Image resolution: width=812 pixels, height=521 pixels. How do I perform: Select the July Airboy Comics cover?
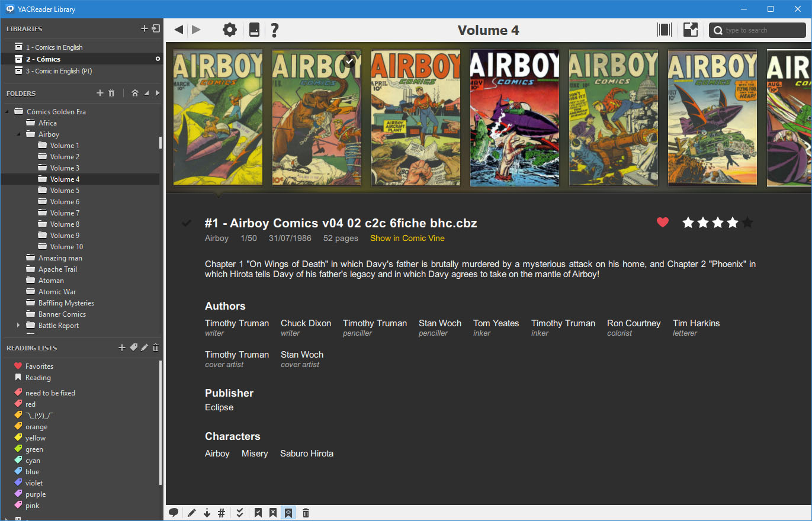pos(712,117)
